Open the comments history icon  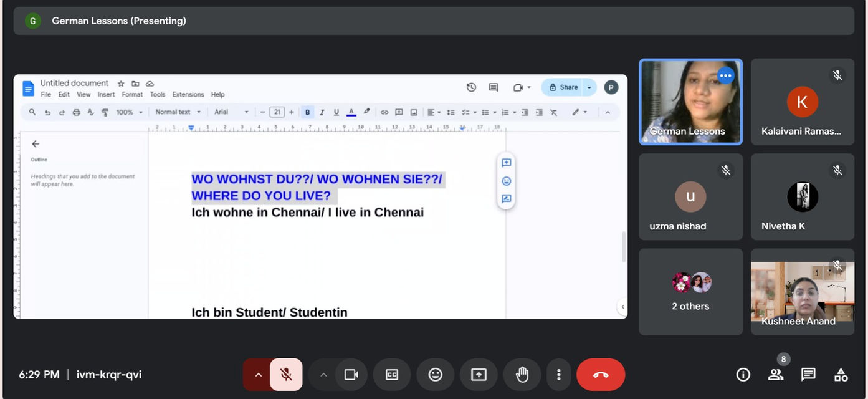pyautogui.click(x=494, y=88)
